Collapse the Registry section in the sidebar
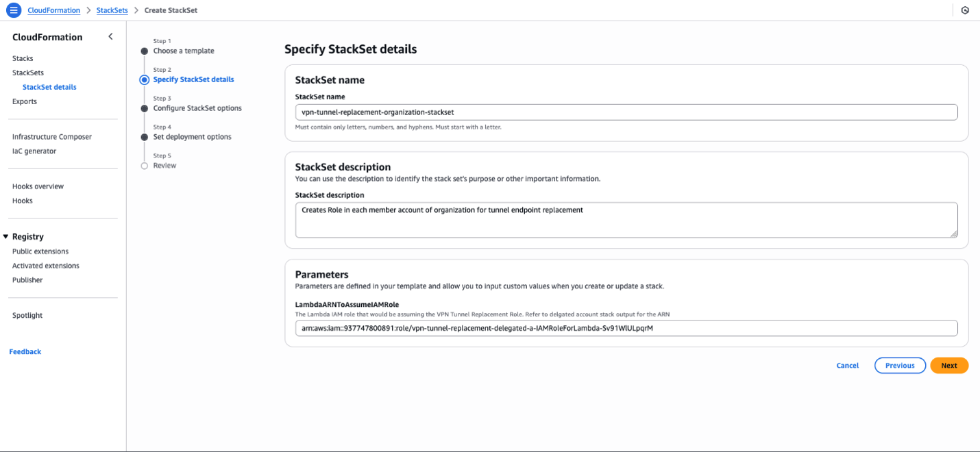 (x=8, y=236)
